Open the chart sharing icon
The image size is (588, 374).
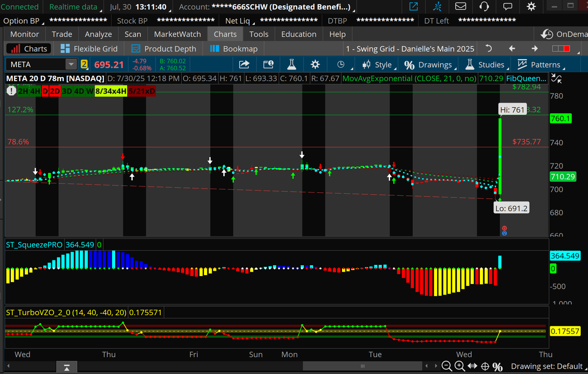(244, 64)
